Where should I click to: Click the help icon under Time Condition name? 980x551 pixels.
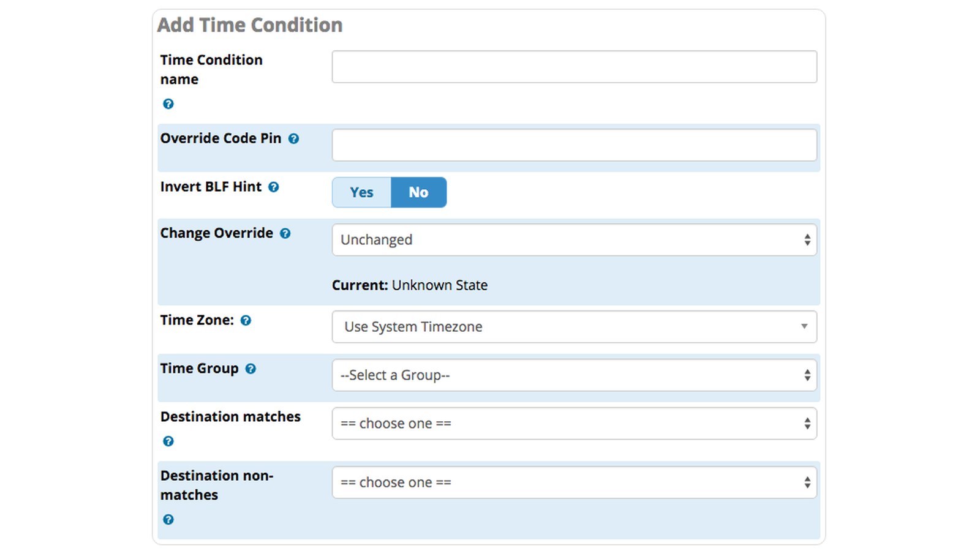(168, 104)
